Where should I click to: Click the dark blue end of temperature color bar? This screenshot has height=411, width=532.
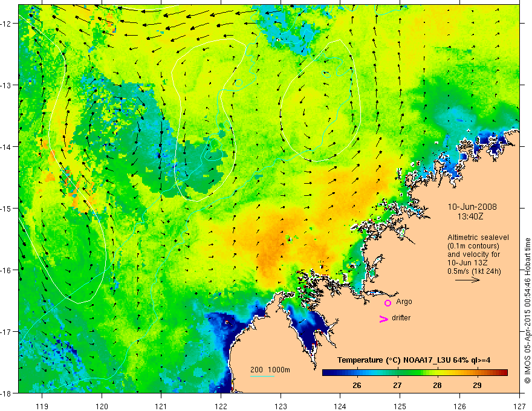[x=325, y=372]
